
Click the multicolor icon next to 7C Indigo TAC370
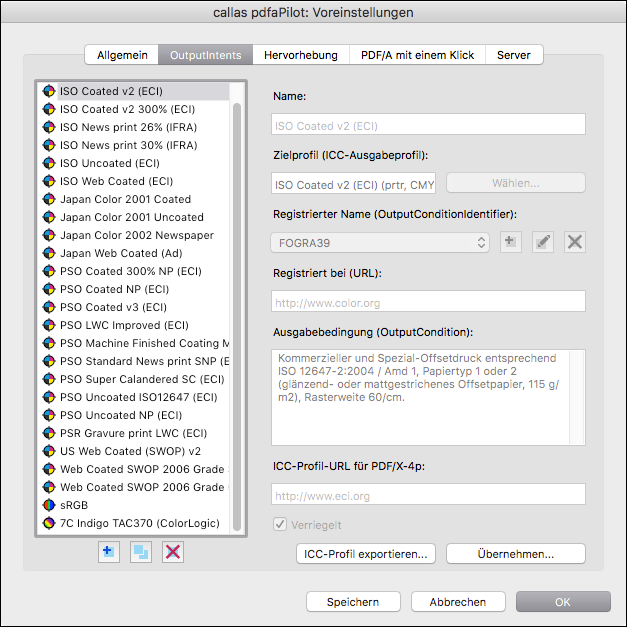[x=49, y=523]
